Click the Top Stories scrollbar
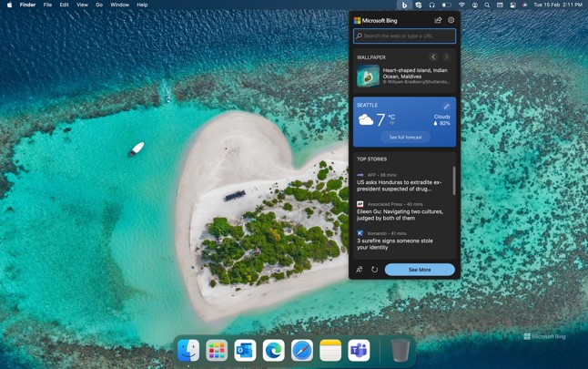Image resolution: width=588 pixels, height=369 pixels. 454,180
